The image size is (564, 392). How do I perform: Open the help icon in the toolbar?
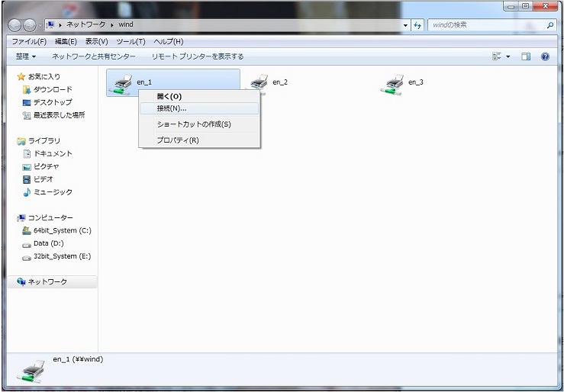(x=545, y=56)
